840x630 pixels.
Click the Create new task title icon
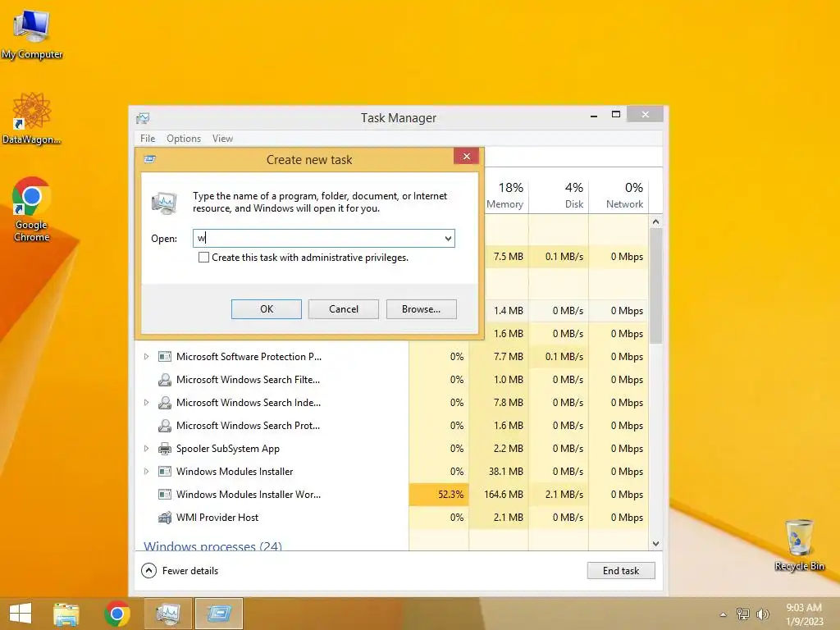click(x=150, y=159)
